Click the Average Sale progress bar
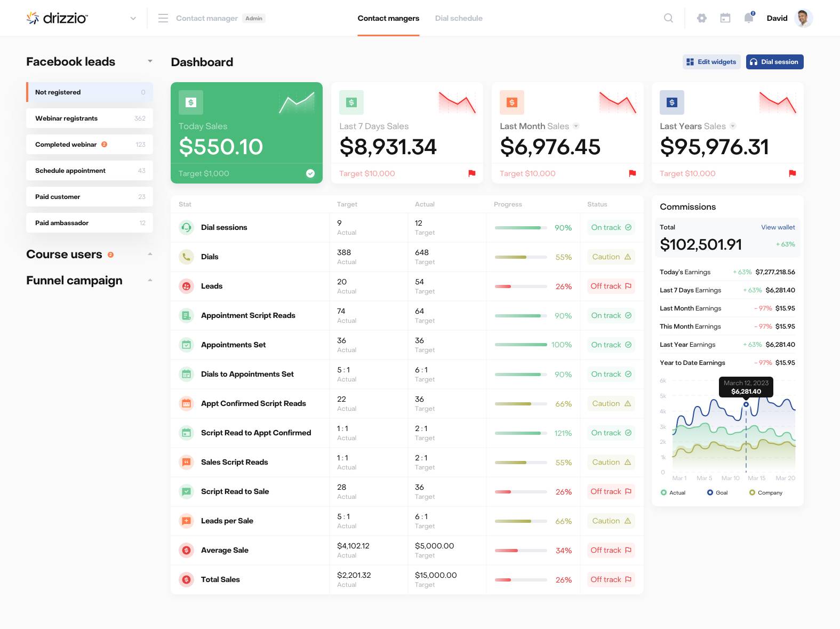 coord(521,551)
